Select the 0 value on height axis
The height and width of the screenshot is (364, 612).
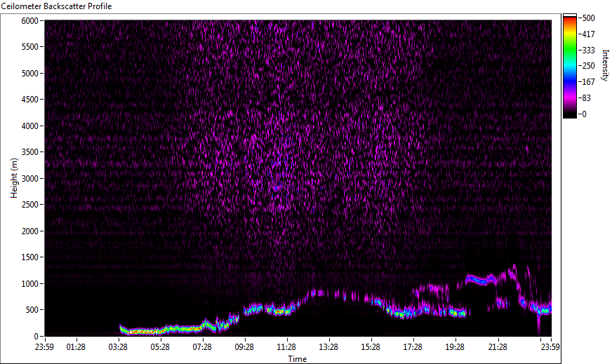coord(38,337)
